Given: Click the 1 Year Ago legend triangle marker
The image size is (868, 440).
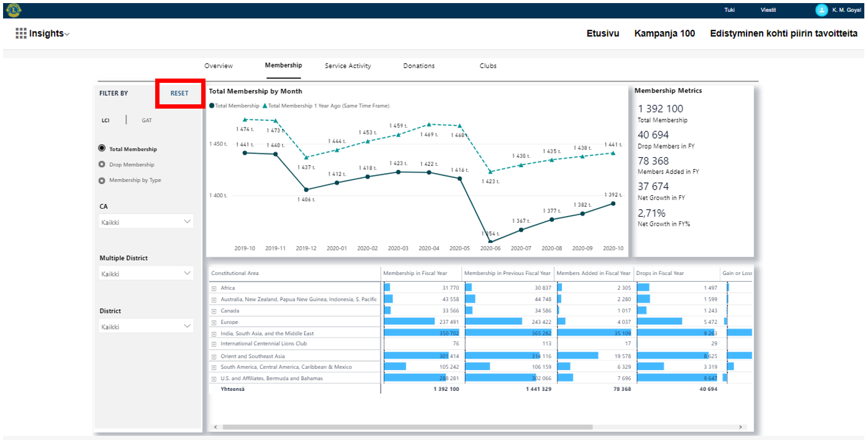Looking at the screenshot, I should pyautogui.click(x=265, y=106).
